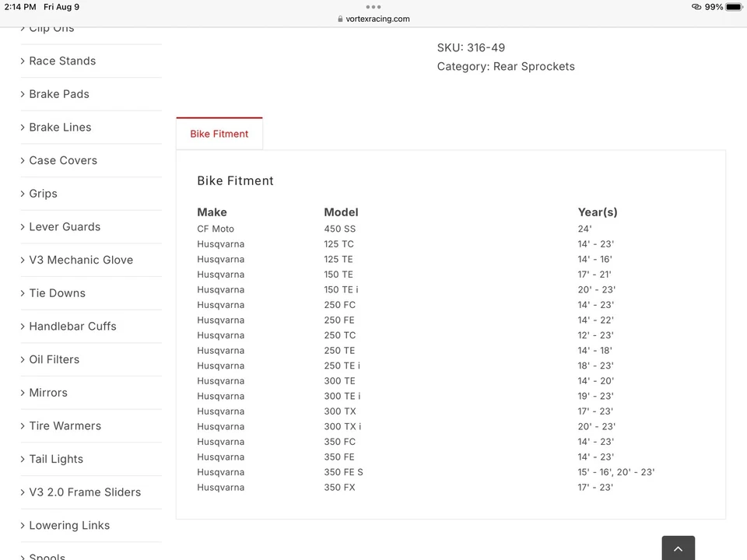The height and width of the screenshot is (560, 747).
Task: Click the 250 TC model cell
Action: tap(340, 336)
